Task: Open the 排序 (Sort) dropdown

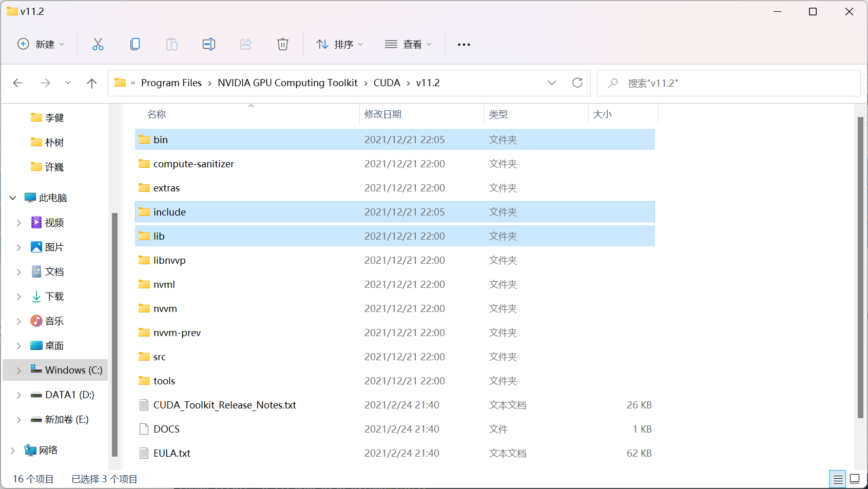Action: pyautogui.click(x=340, y=44)
